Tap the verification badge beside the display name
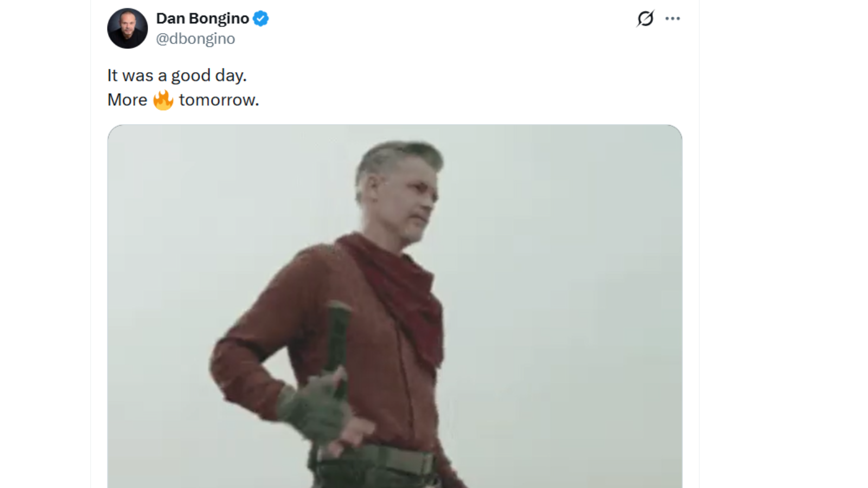868x488 pixels. [x=261, y=18]
